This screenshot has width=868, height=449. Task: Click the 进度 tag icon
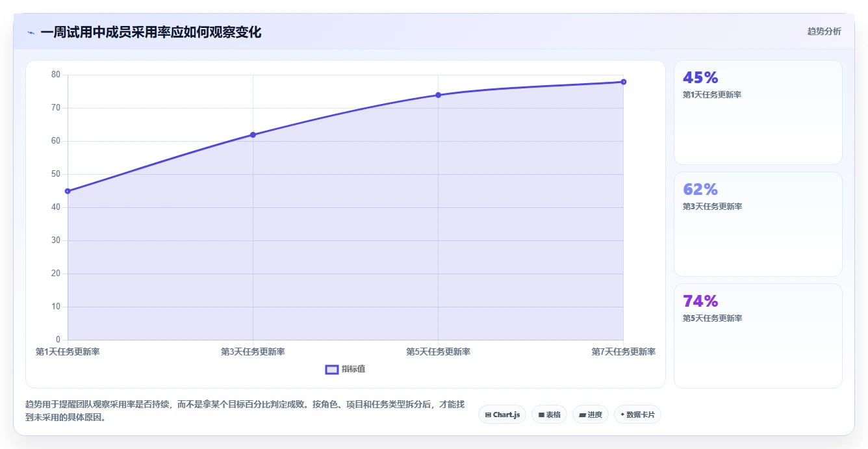582,415
